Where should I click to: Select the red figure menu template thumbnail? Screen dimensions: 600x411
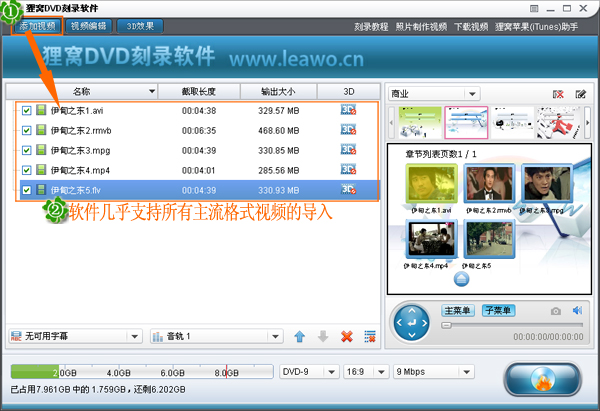(558, 122)
